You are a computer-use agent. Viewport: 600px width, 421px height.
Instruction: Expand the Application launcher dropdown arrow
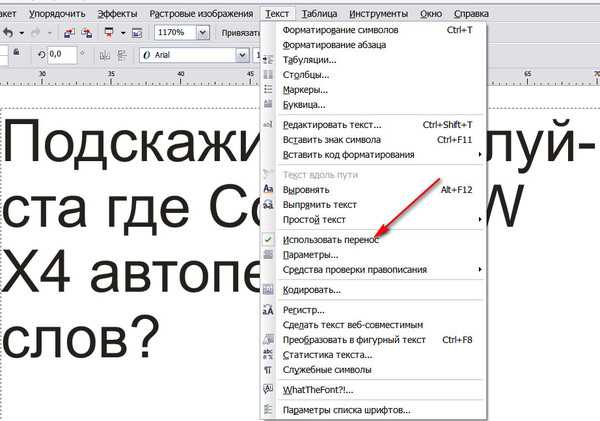123,33
